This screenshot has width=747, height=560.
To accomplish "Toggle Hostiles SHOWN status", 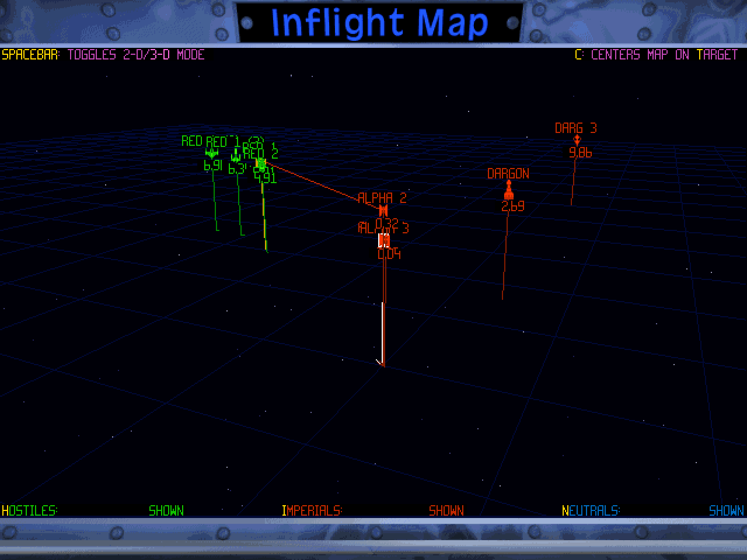I will click(x=166, y=510).
